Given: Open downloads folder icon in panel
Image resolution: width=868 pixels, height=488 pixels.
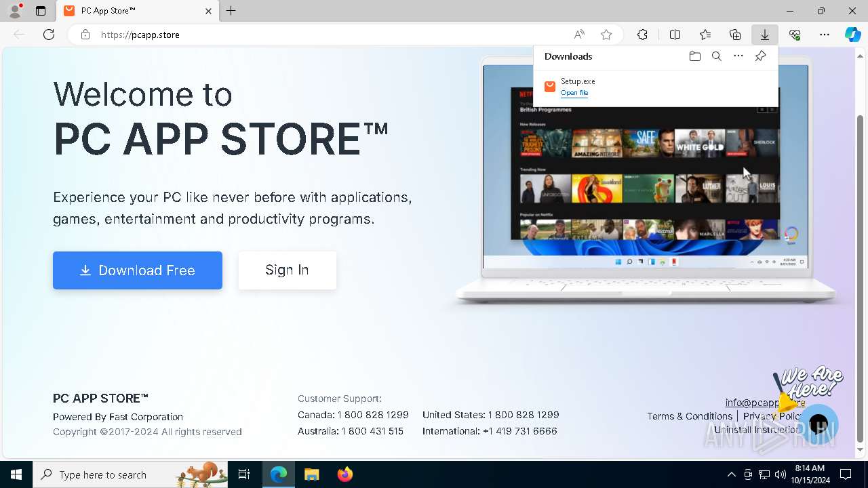Looking at the screenshot, I should tap(694, 56).
